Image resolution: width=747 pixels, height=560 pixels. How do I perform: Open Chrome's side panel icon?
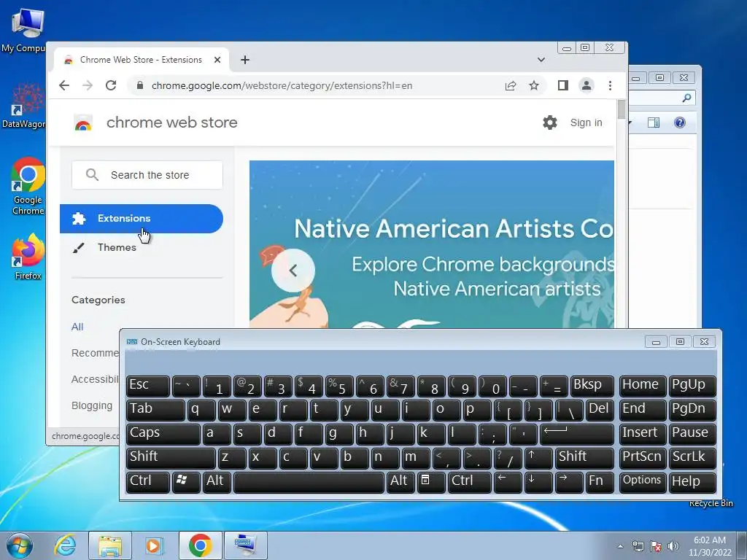coord(563,85)
